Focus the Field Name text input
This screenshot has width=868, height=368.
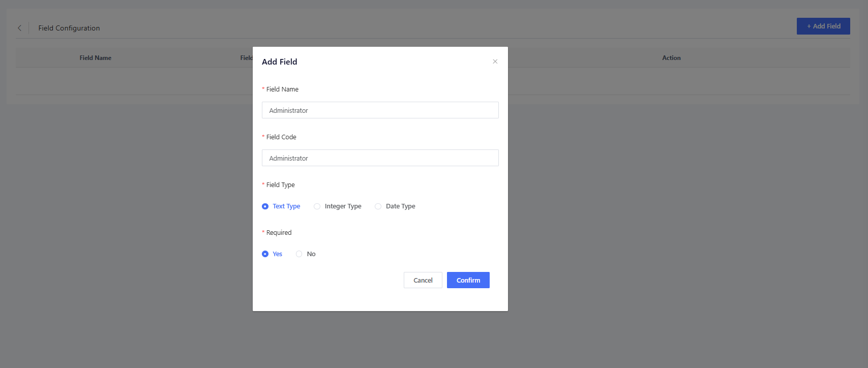[x=380, y=110]
